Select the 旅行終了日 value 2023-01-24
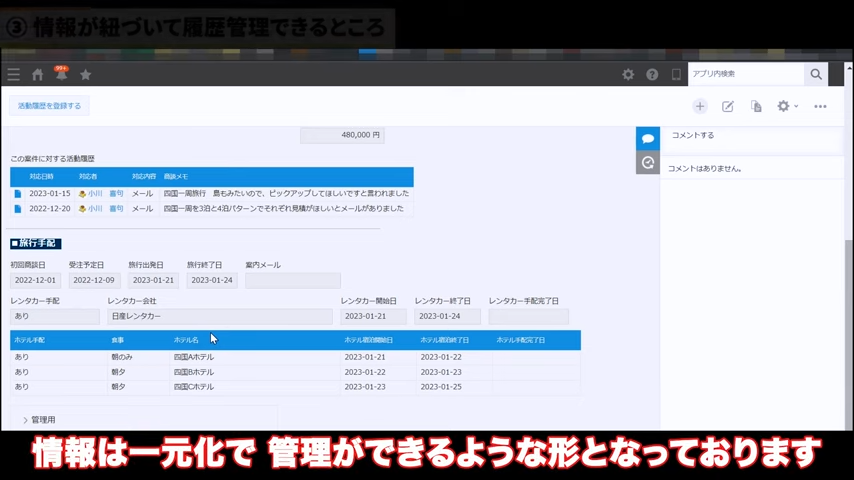Image resolution: width=854 pixels, height=480 pixels. pyautogui.click(x=212, y=280)
